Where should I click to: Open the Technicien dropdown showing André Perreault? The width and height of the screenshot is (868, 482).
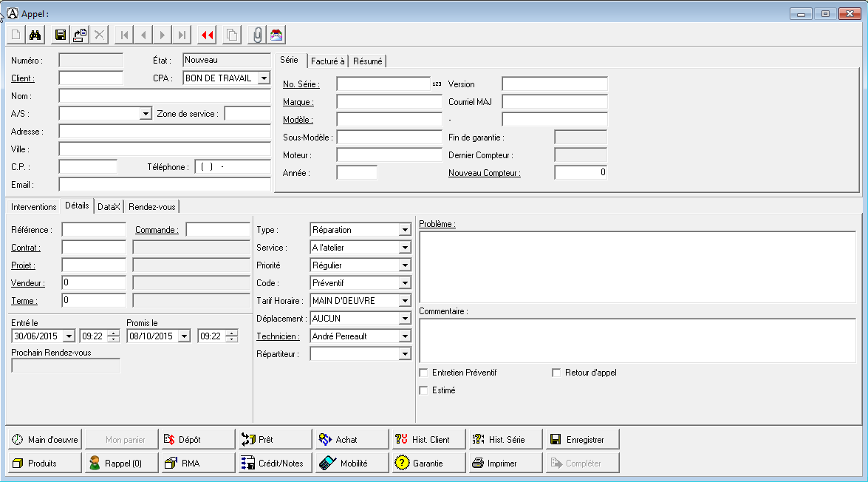pyautogui.click(x=404, y=336)
